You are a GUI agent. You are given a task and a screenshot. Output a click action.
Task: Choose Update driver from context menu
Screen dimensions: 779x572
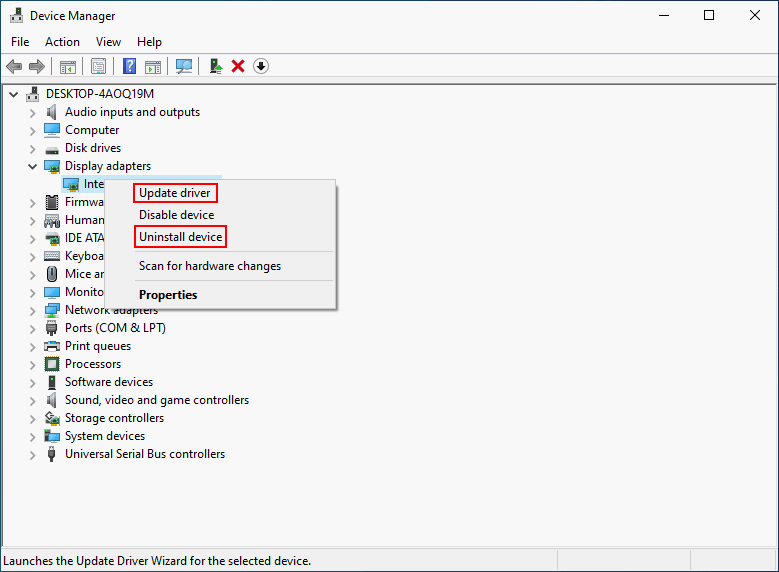pos(175,193)
